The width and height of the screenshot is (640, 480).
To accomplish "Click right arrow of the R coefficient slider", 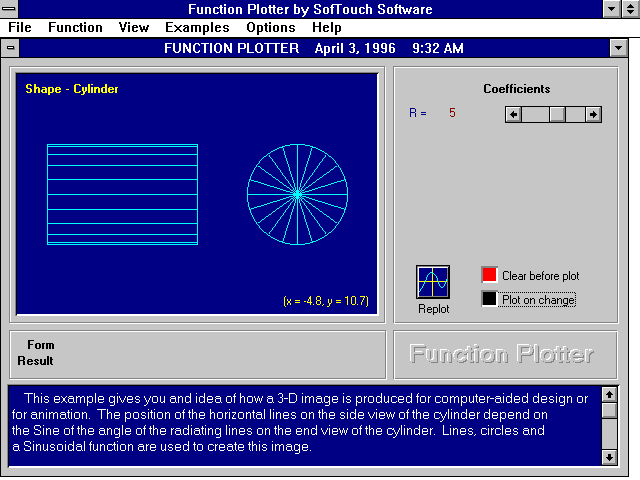I will (593, 114).
